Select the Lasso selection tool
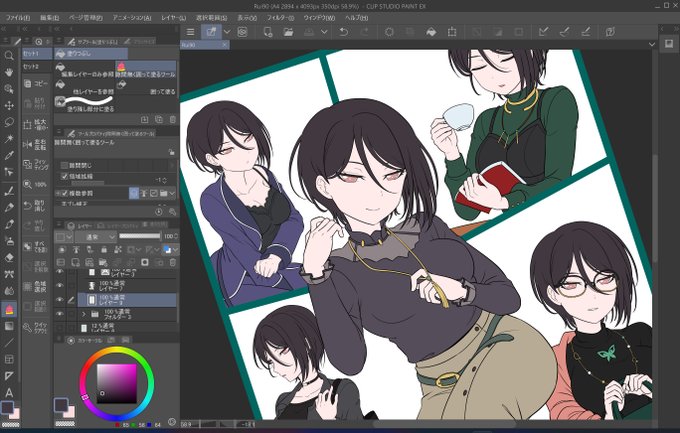 click(x=9, y=122)
